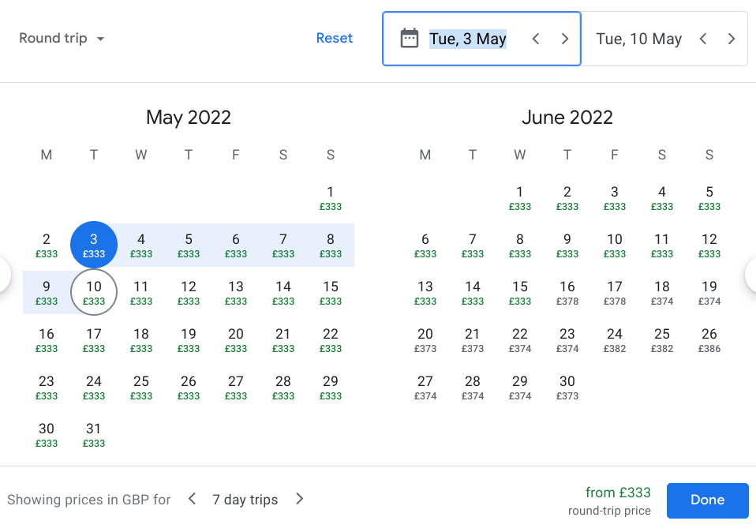Go to next return date arrow

click(732, 39)
